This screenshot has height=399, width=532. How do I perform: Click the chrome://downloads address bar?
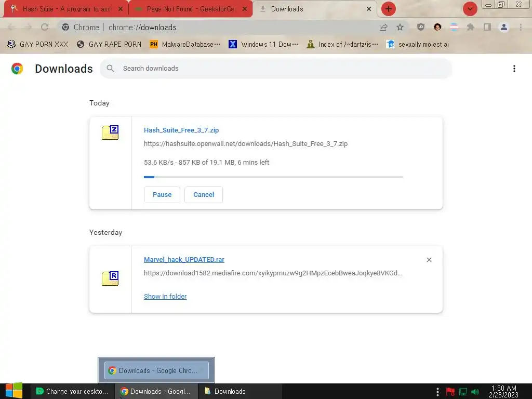(x=217, y=27)
